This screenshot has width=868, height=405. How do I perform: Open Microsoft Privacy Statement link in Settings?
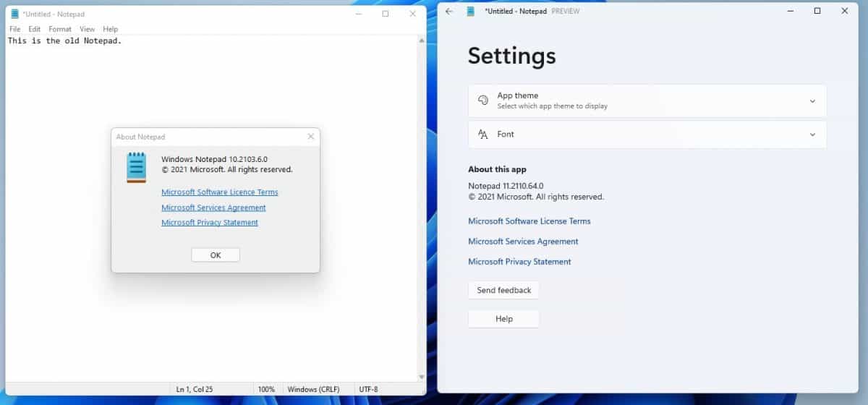click(519, 262)
